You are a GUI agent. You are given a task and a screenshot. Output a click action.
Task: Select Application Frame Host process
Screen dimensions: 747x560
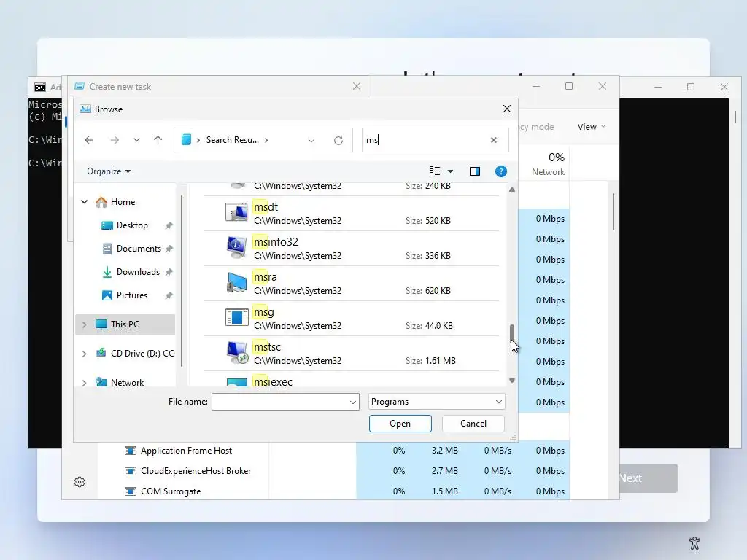click(186, 451)
